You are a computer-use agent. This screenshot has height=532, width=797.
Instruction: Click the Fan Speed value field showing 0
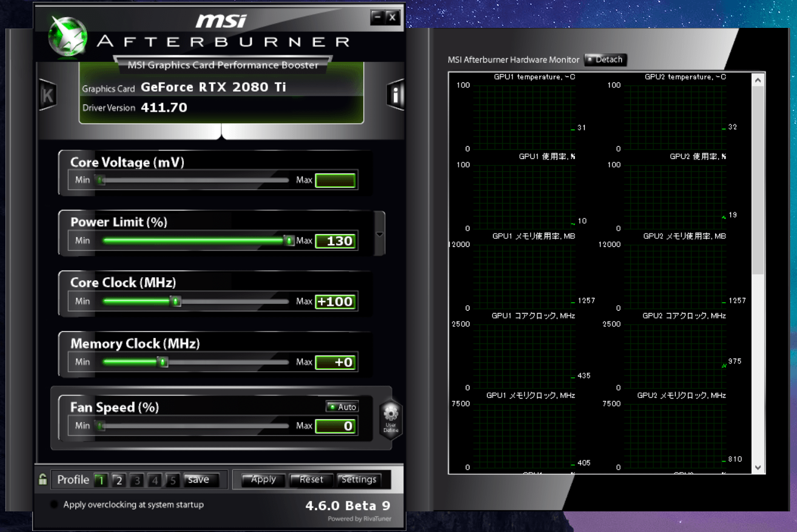click(x=335, y=426)
